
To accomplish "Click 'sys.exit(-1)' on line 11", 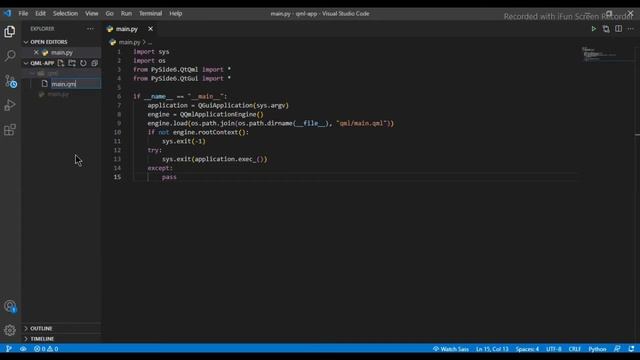I will [184, 141].
